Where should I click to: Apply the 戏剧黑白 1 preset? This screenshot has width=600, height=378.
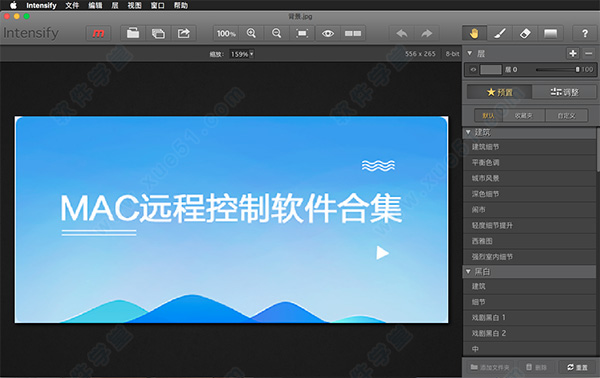pos(530,318)
